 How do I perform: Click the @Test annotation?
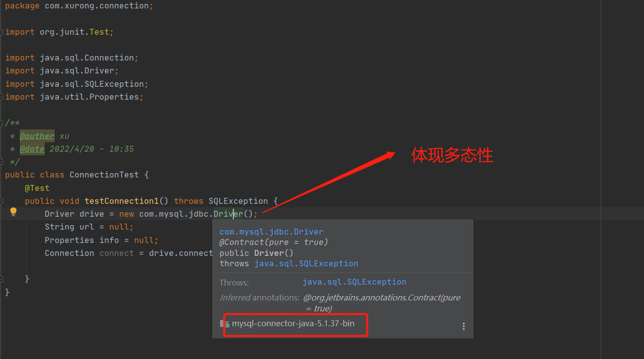(x=37, y=188)
